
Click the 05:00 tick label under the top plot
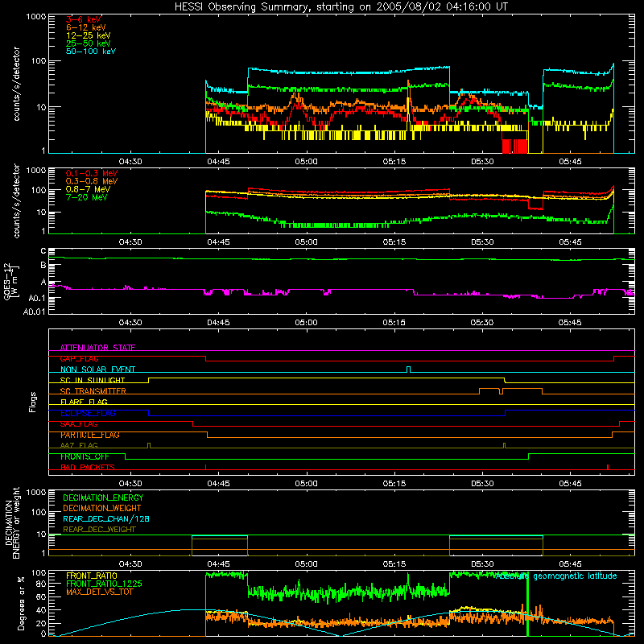pos(306,162)
